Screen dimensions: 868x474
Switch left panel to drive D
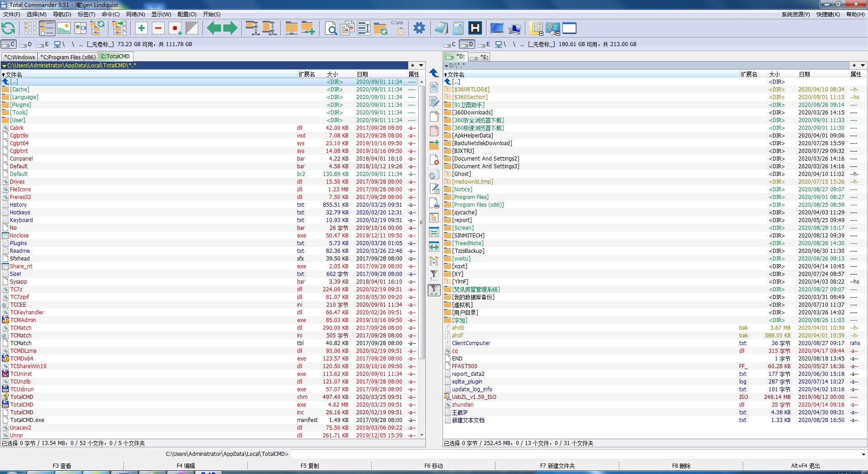[26, 44]
